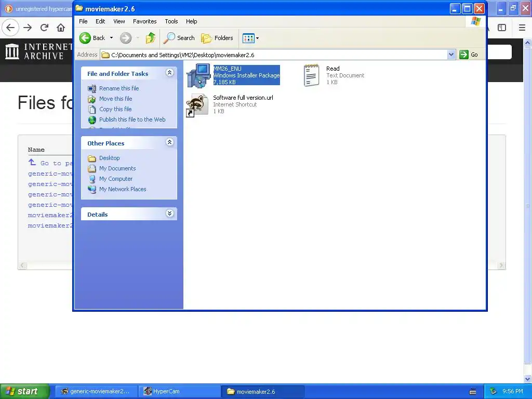The image size is (532, 399).
Task: Click the Software full version.url name
Action: click(x=243, y=98)
